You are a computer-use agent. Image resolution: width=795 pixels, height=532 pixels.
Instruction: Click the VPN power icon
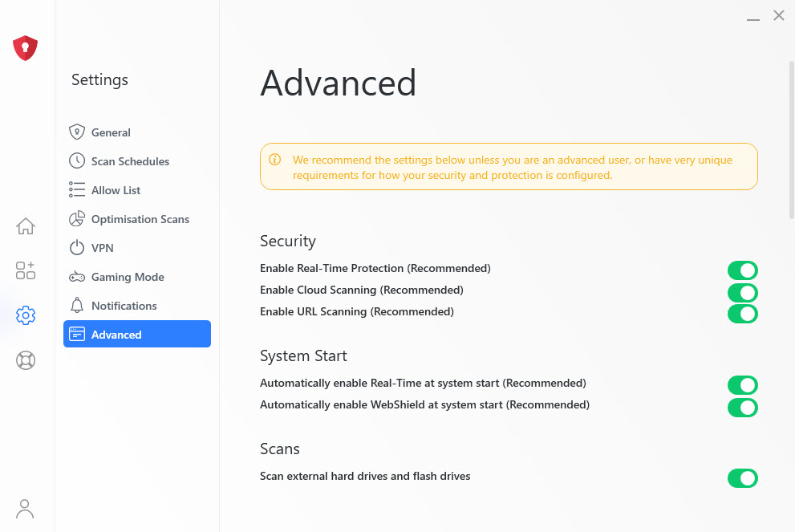76,247
